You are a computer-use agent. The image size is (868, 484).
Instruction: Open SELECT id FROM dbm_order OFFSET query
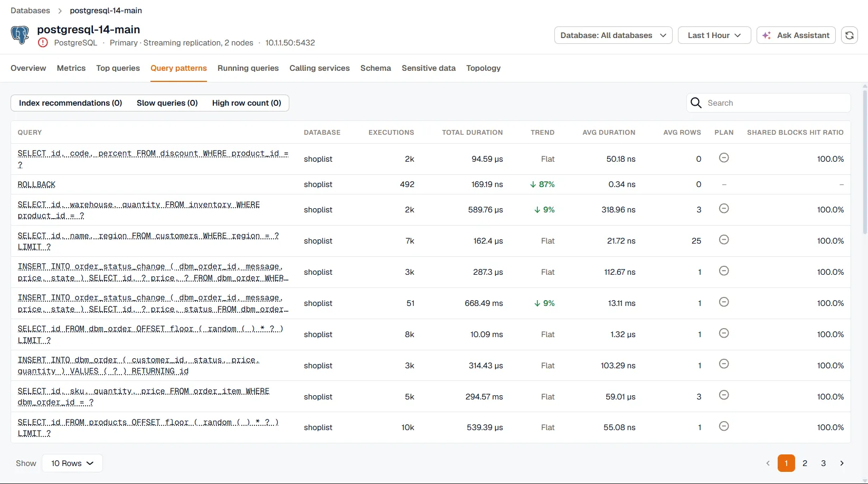150,334
